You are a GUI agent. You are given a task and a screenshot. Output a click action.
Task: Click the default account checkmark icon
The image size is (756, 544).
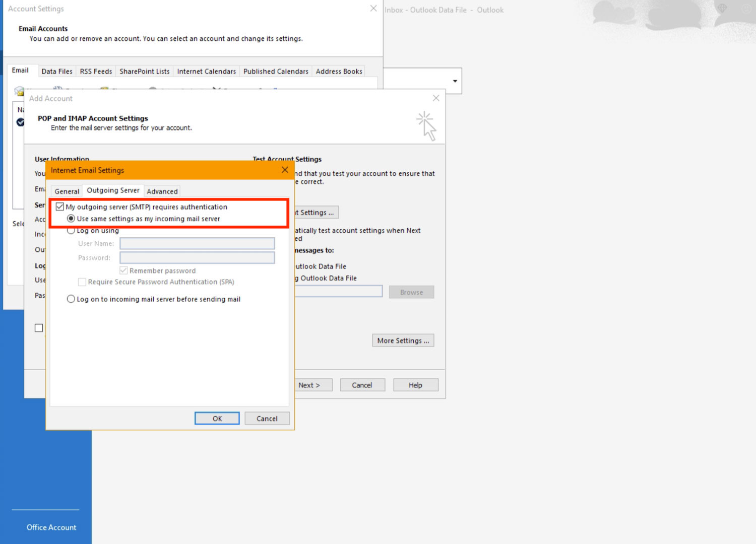20,122
